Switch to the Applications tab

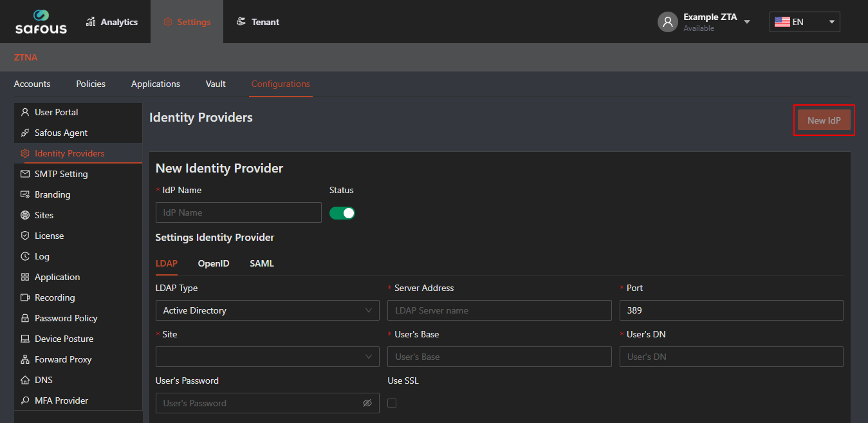pyautogui.click(x=156, y=84)
